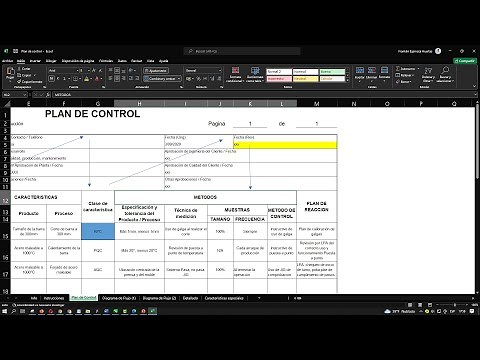
Task: Apply the Bueno cell style
Action: click(x=332, y=72)
